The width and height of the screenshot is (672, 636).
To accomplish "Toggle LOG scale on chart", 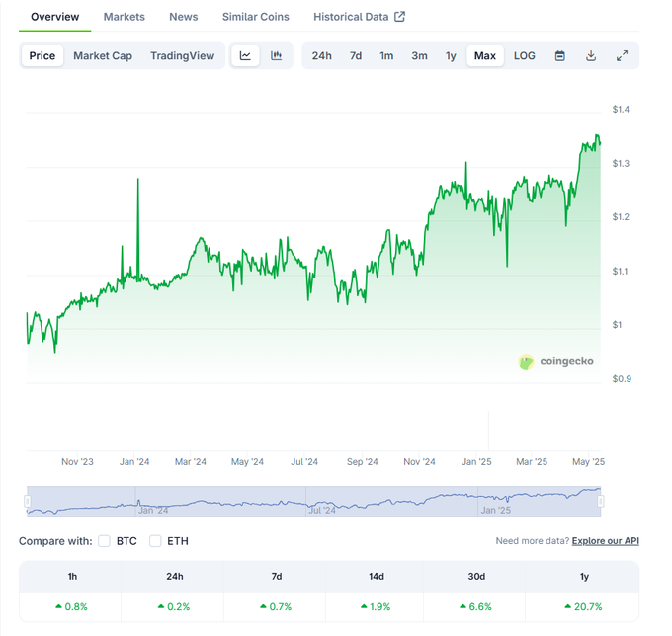I will 525,56.
